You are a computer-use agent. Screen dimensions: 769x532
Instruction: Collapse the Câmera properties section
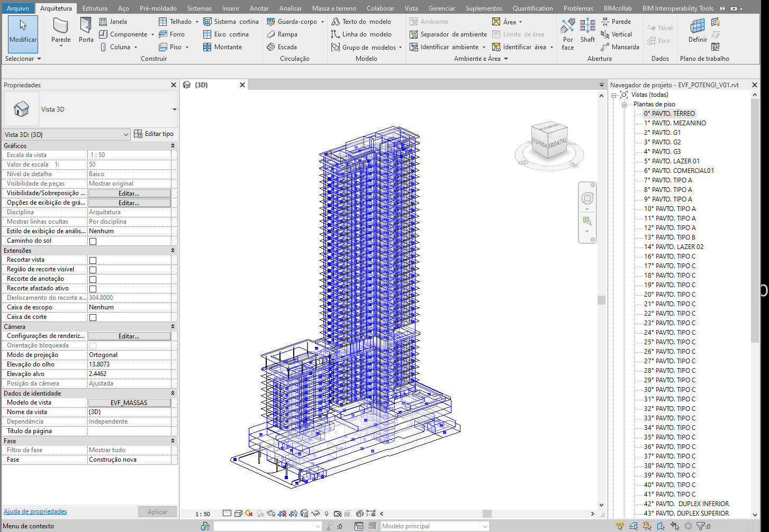click(x=173, y=326)
